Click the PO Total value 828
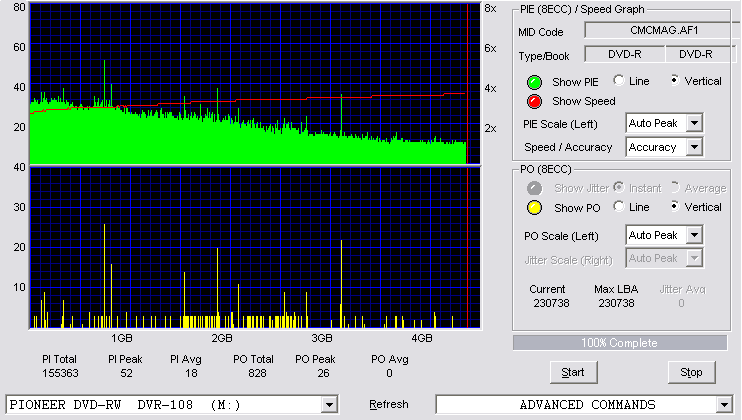742x420 pixels. tap(257, 374)
